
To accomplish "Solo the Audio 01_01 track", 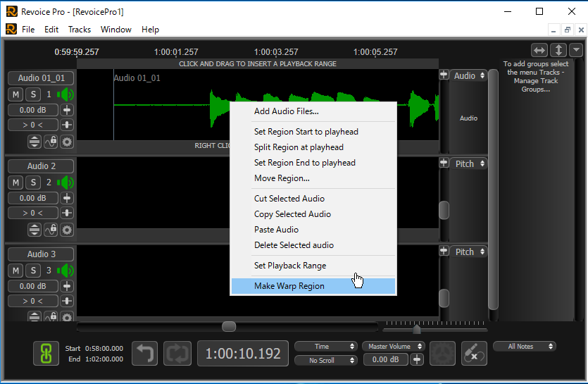I will pyautogui.click(x=33, y=94).
